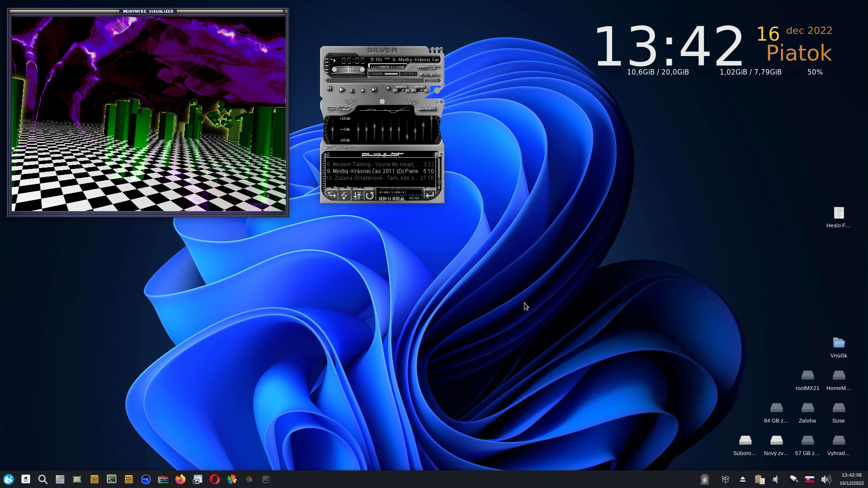Skip to the next track
Viewport: 868px width, 488px height.
tap(374, 89)
